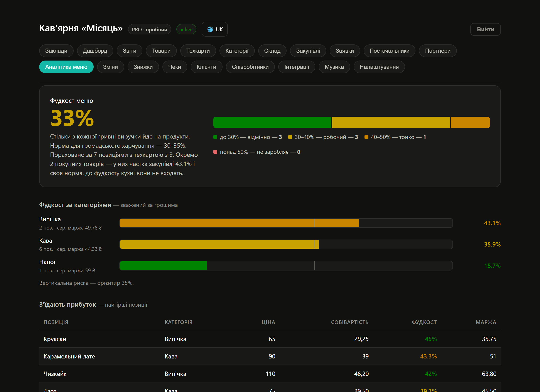
Task: Click the 45% foodcost of Круасан
Action: [431, 339]
